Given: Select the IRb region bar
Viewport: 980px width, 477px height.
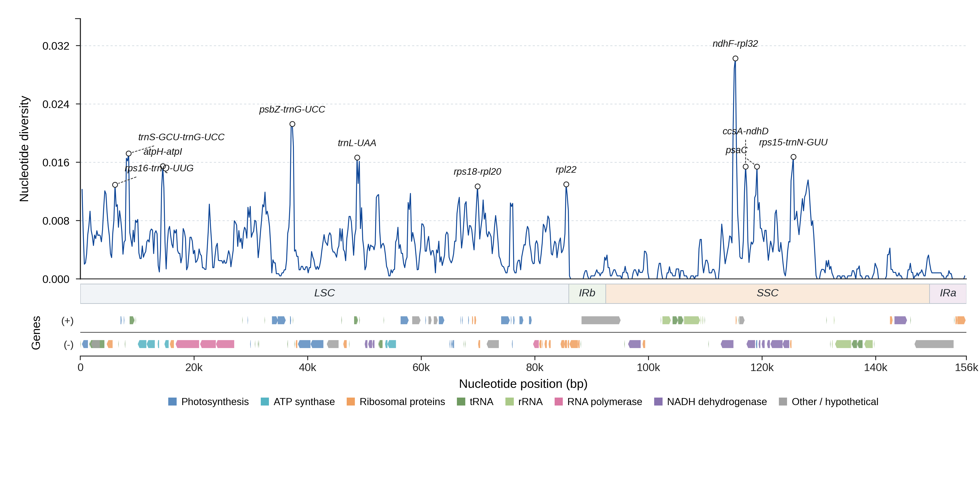Looking at the screenshot, I should tap(587, 293).
